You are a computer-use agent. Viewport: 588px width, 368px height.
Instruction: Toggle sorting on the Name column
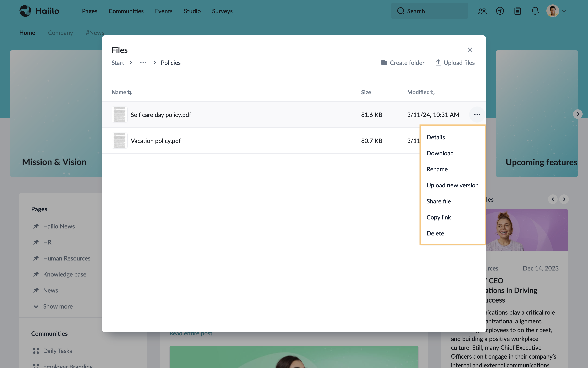click(130, 92)
